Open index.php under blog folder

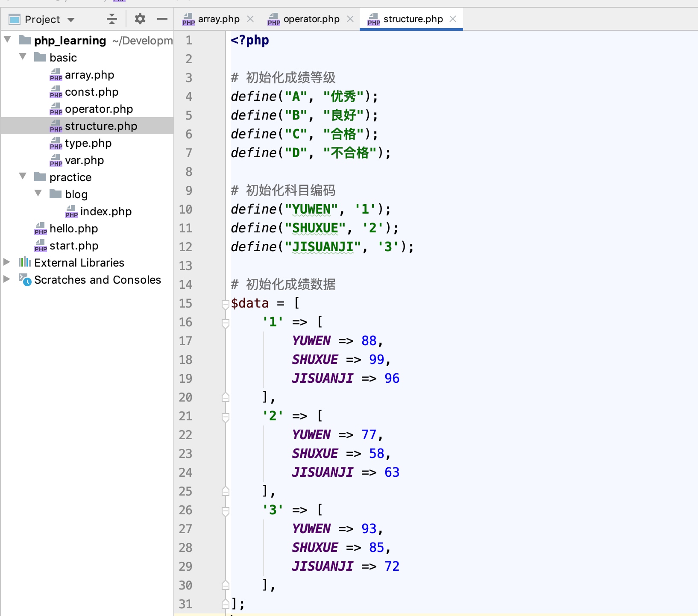106,211
